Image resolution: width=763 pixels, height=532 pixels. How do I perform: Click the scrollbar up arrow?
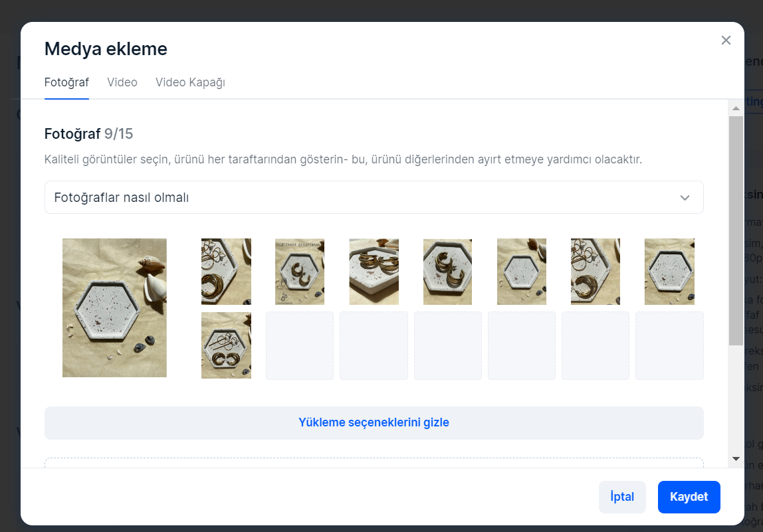(736, 108)
